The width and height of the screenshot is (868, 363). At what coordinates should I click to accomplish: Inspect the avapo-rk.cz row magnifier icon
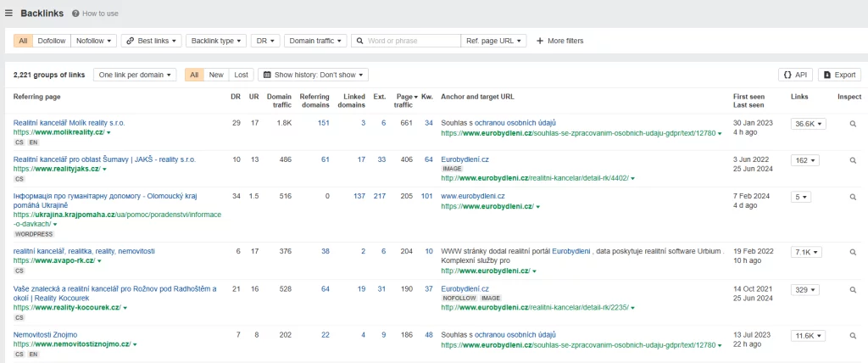(853, 253)
